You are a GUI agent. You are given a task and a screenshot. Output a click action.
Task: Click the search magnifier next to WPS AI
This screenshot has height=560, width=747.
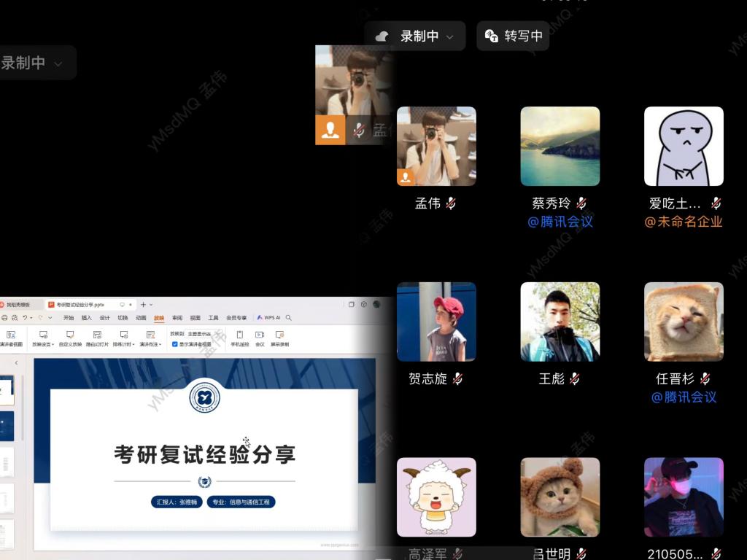coord(289,318)
